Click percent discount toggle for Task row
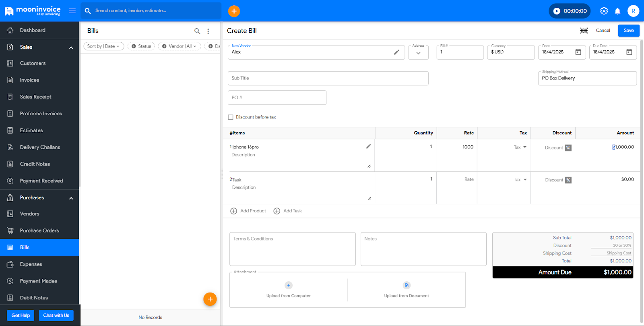The height and width of the screenshot is (326, 644). point(568,180)
